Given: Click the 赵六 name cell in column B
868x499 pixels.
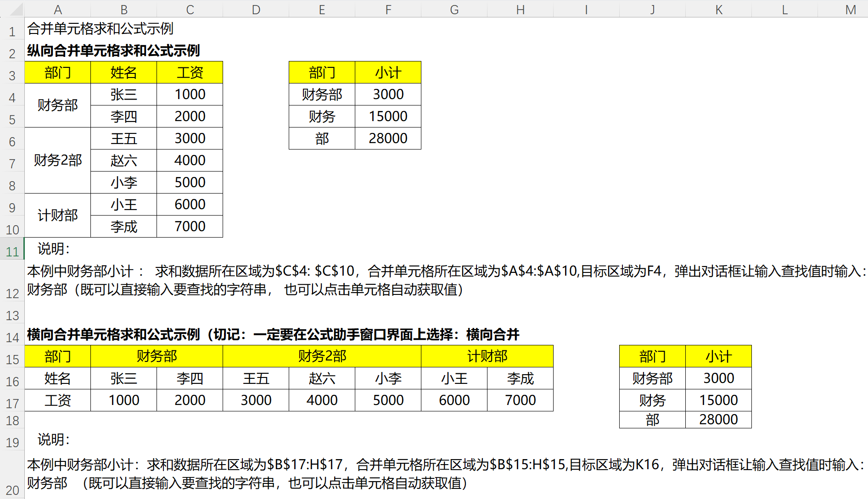Looking at the screenshot, I should click(124, 161).
